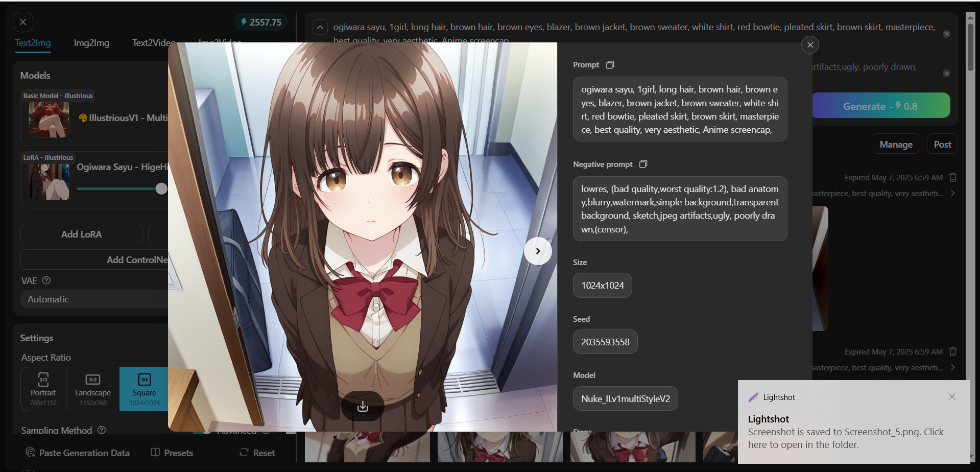Clear the positive prompt text field

(x=946, y=34)
